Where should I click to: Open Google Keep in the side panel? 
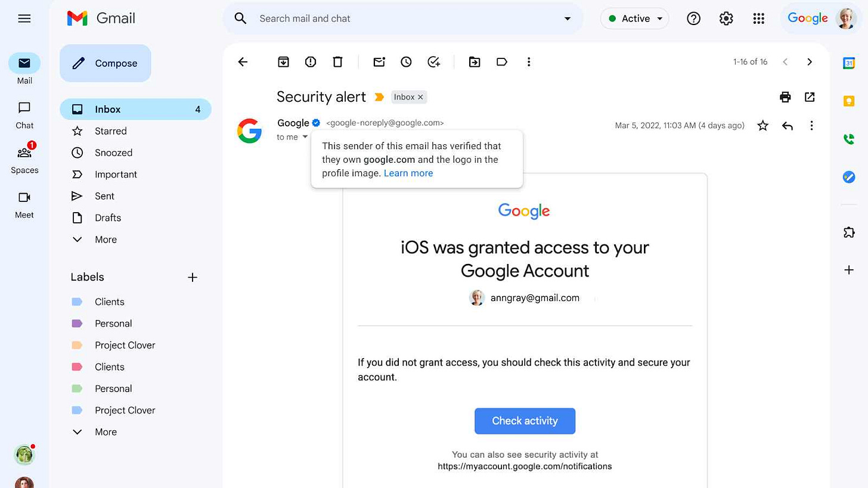coord(848,101)
